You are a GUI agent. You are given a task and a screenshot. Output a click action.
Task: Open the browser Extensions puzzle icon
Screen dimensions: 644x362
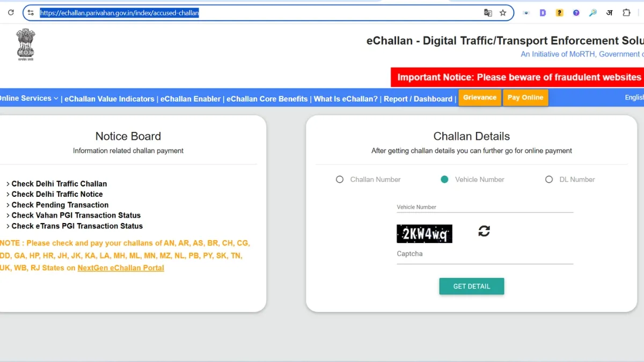[626, 13]
